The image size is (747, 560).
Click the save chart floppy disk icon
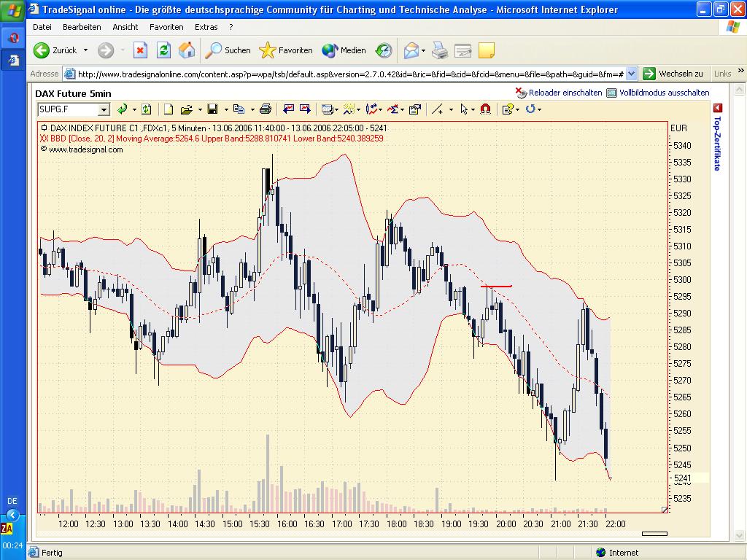212,109
